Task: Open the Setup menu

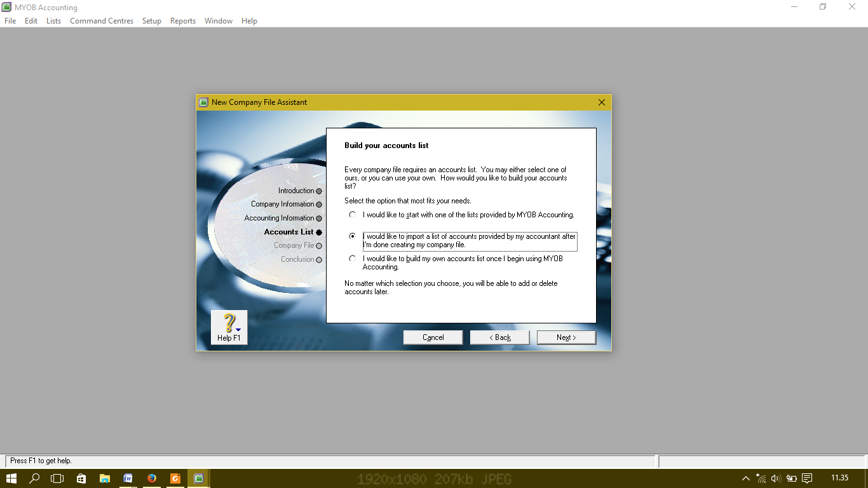Action: [152, 21]
